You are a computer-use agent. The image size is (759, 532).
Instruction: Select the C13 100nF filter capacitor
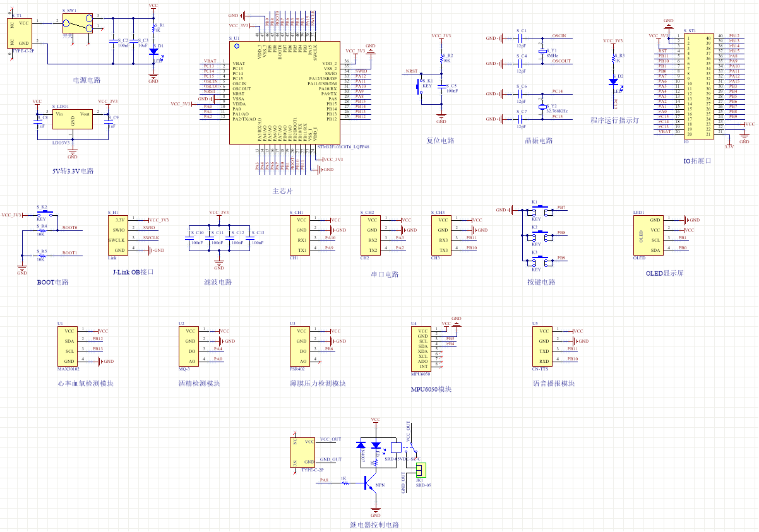pos(249,238)
